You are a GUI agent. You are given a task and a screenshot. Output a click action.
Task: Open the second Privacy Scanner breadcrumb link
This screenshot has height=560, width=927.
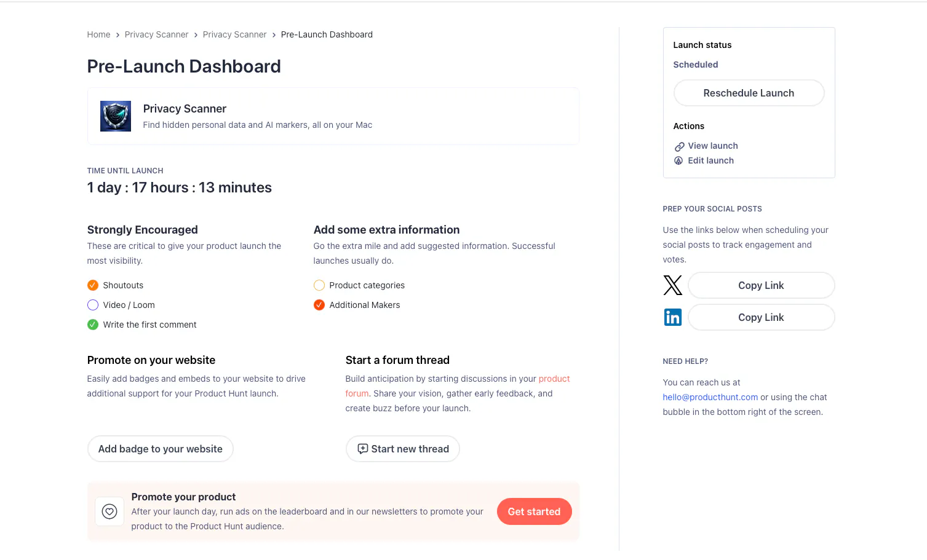[x=235, y=34]
